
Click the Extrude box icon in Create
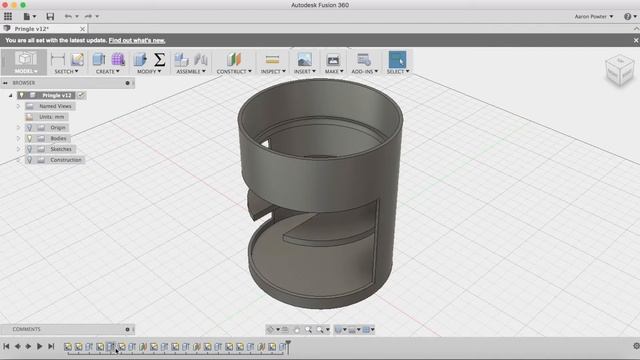pos(99,60)
